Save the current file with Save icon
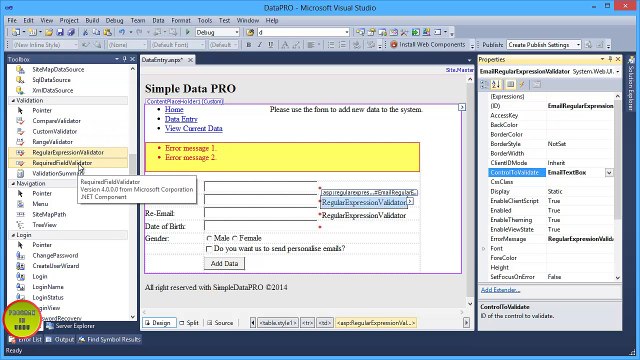The height and width of the screenshot is (360, 640). coord(60,32)
